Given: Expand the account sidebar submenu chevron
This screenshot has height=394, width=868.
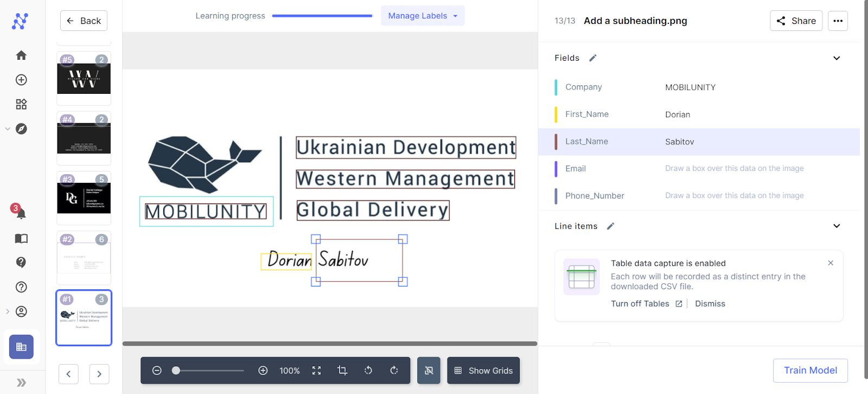Looking at the screenshot, I should pyautogui.click(x=8, y=312).
